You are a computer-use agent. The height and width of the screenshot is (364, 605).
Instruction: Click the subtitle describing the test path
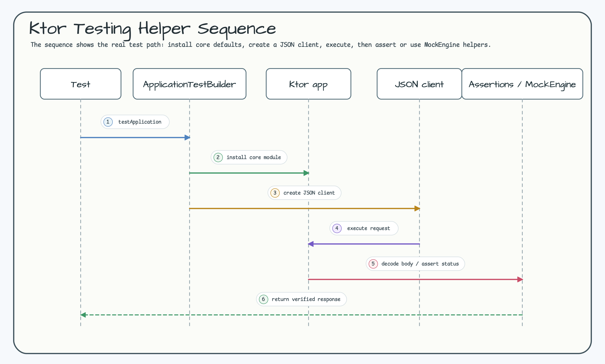[x=260, y=45]
